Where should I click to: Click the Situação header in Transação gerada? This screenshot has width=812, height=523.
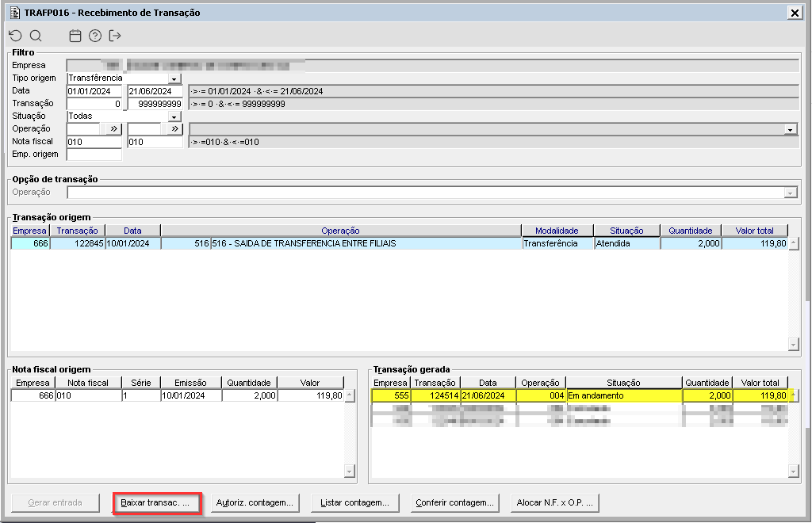[x=623, y=383]
